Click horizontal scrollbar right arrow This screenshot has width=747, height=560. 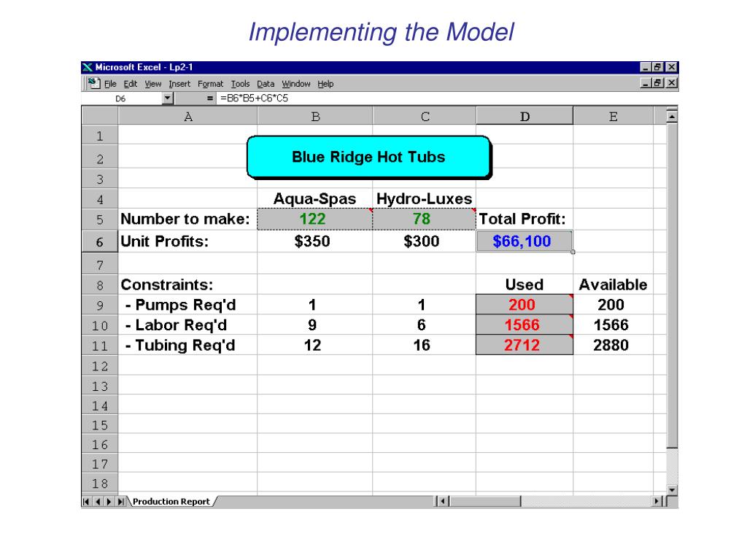pyautogui.click(x=657, y=501)
